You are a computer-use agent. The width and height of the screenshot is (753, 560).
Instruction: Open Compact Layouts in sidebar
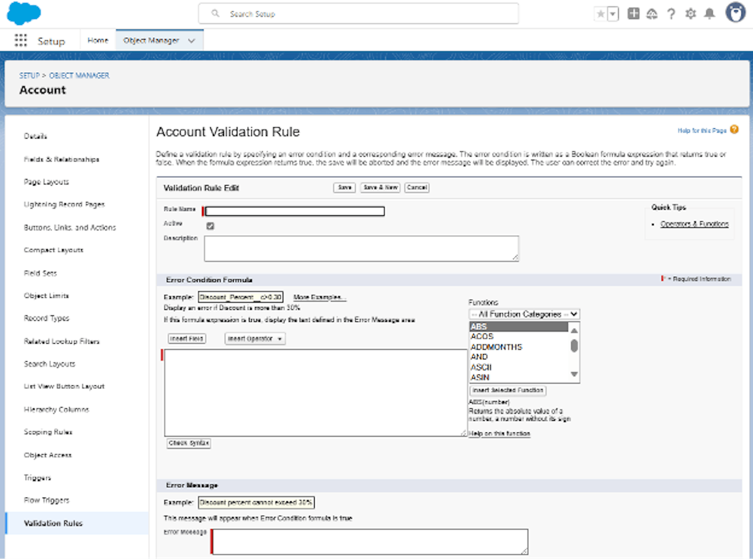pyautogui.click(x=54, y=250)
